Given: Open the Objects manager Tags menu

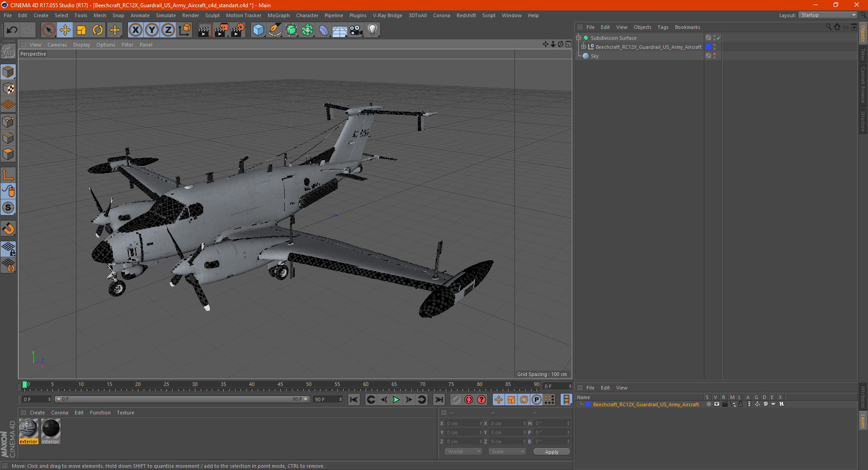Looking at the screenshot, I should pos(663,27).
